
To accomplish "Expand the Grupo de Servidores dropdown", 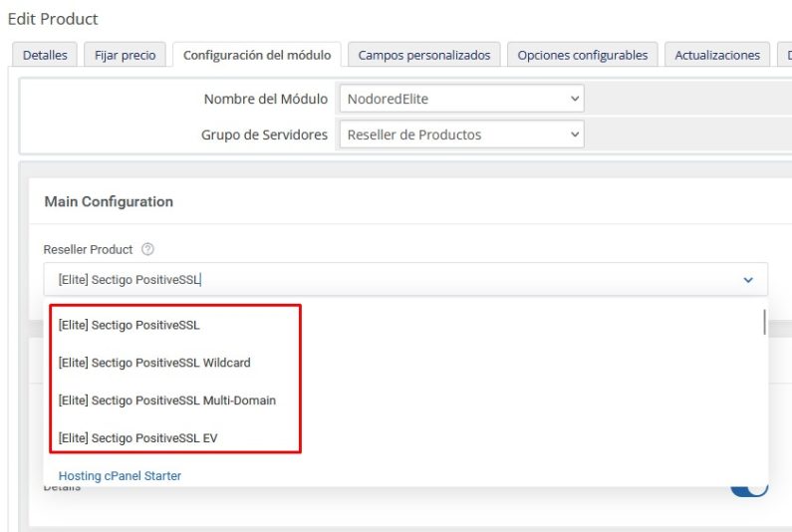I will tap(460, 134).
